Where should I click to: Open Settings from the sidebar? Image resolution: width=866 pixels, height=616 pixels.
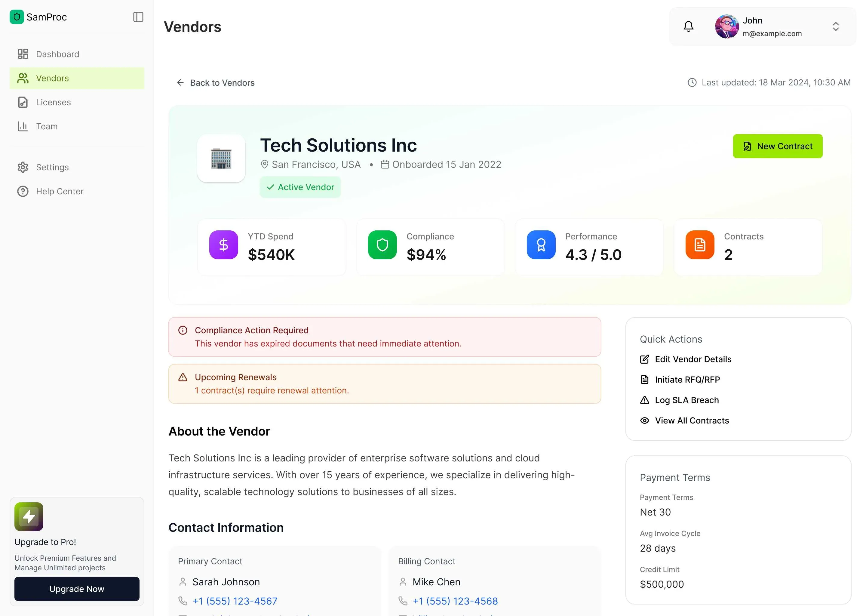77,167
